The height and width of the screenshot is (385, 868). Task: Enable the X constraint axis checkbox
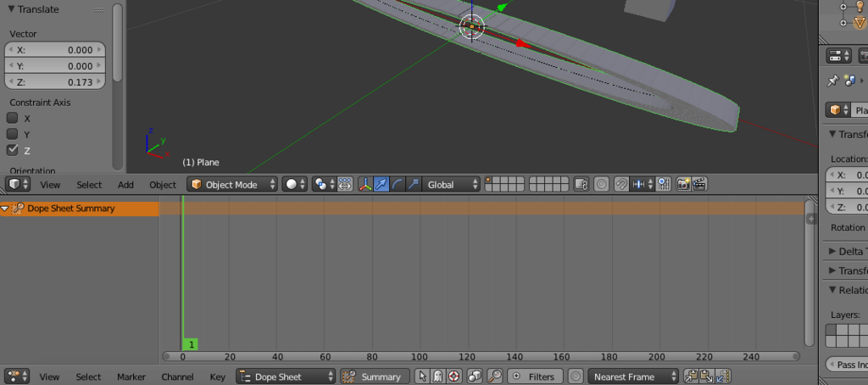pos(12,118)
